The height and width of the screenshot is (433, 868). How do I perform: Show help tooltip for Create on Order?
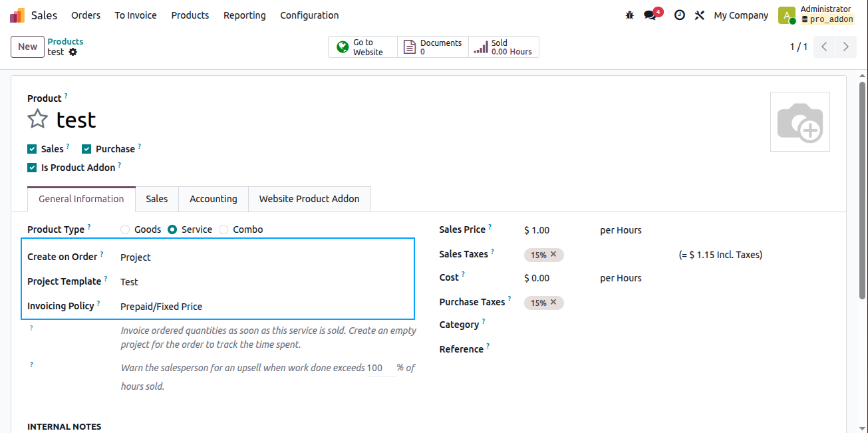tap(102, 255)
